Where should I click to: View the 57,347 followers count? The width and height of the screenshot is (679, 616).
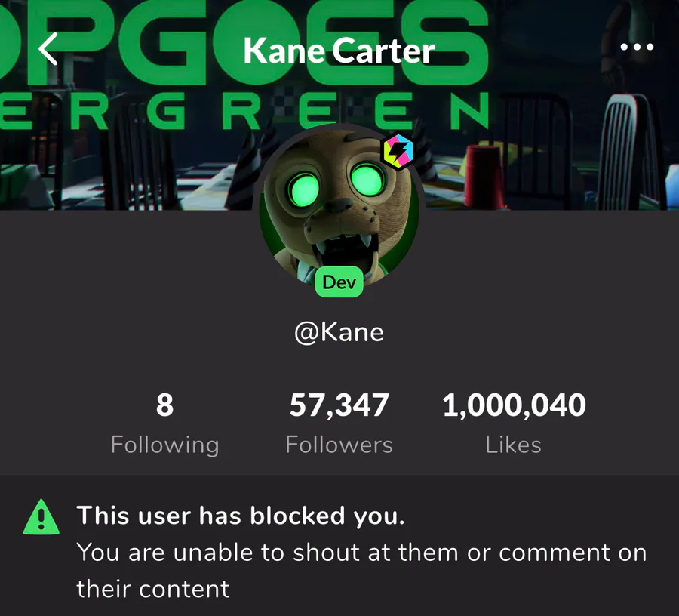tap(339, 405)
